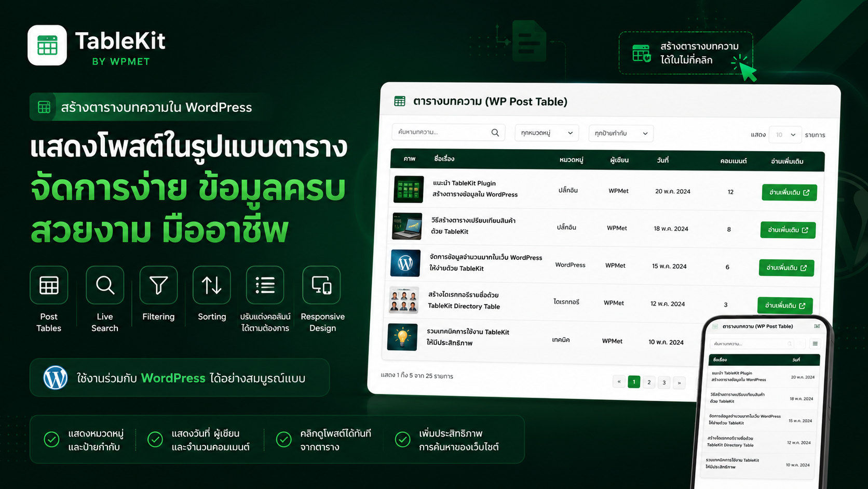Open lightbulb thumbnail in fifth row
The width and height of the screenshot is (868, 489).
pyautogui.click(x=402, y=337)
